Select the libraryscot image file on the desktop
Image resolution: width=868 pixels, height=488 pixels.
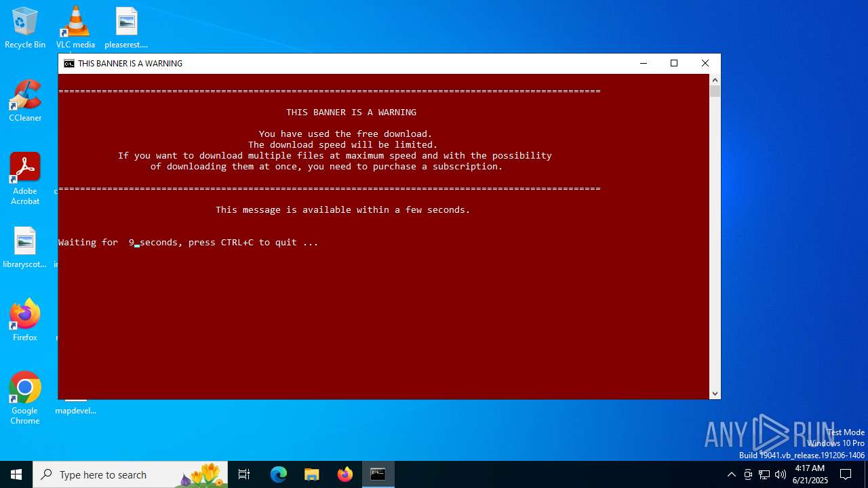pyautogui.click(x=25, y=248)
